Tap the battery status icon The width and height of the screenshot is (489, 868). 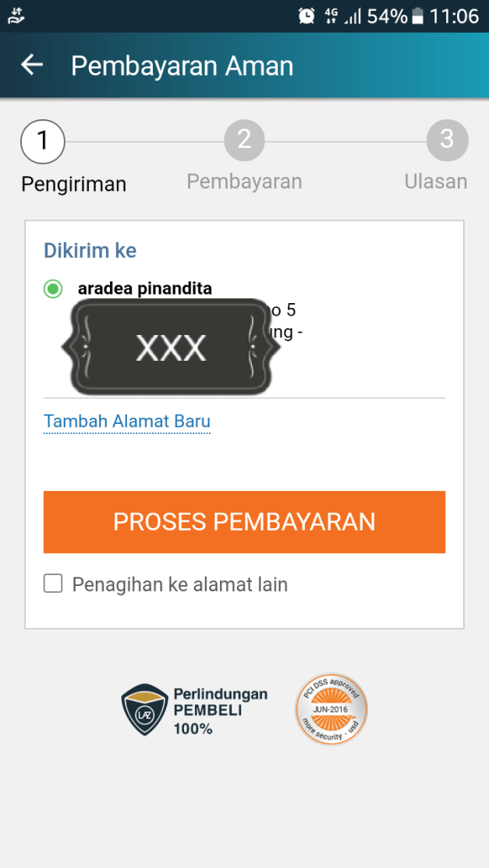click(x=419, y=16)
